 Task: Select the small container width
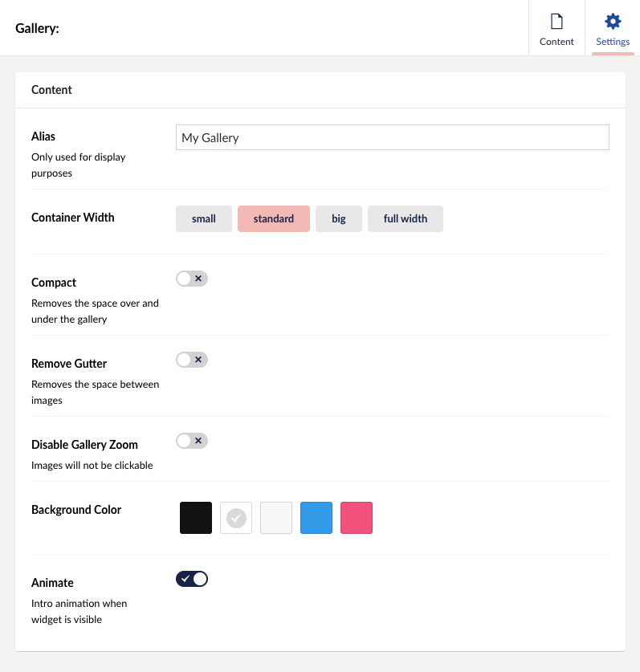pyautogui.click(x=204, y=218)
